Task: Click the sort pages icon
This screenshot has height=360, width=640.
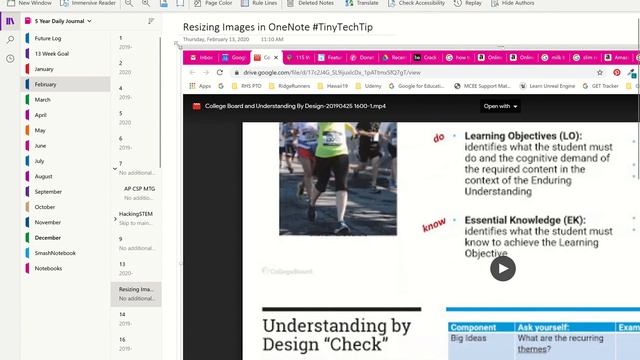Action: point(151,21)
